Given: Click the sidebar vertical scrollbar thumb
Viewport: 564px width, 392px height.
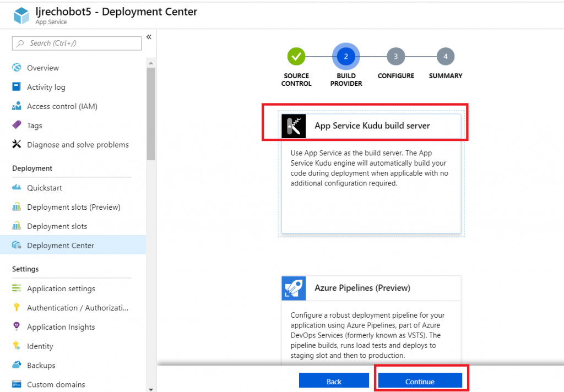Looking at the screenshot, I should tap(151, 113).
